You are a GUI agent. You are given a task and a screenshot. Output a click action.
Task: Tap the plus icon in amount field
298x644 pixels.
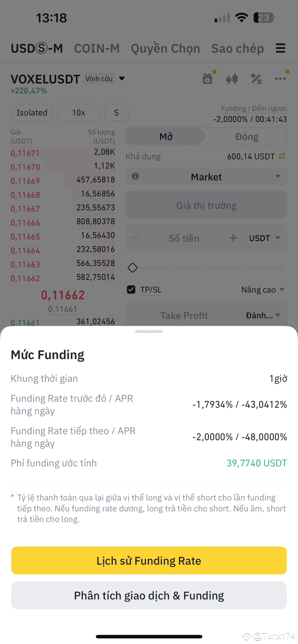[233, 238]
